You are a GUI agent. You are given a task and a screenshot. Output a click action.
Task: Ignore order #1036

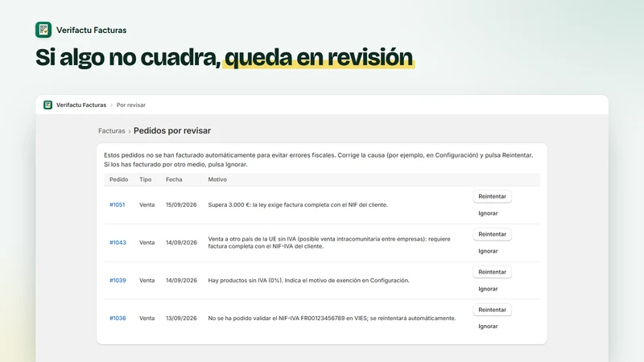[x=488, y=327]
